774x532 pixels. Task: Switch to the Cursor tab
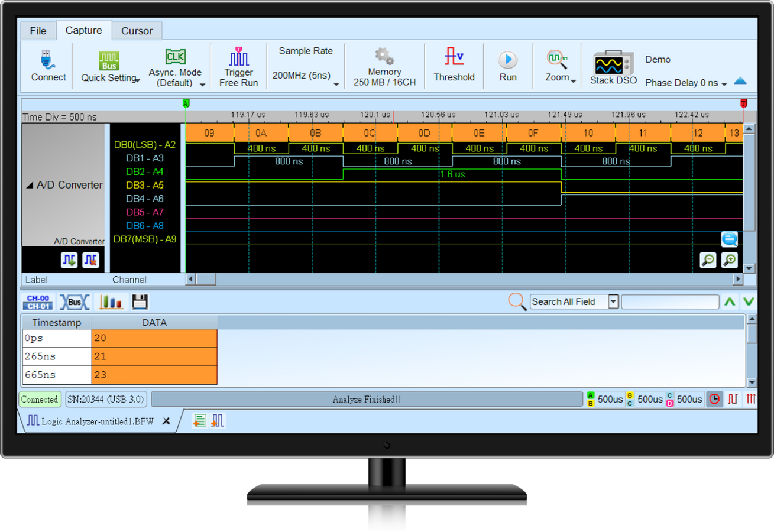coord(137,30)
